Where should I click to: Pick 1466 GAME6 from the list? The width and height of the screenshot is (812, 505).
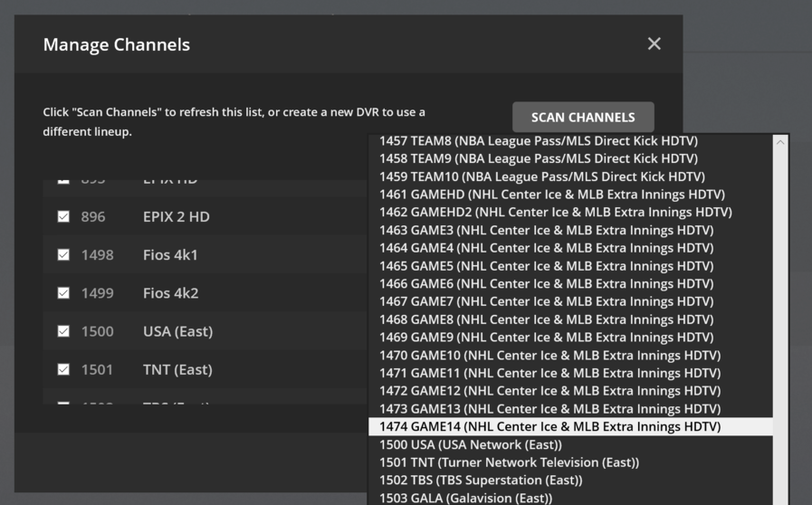[x=570, y=284]
